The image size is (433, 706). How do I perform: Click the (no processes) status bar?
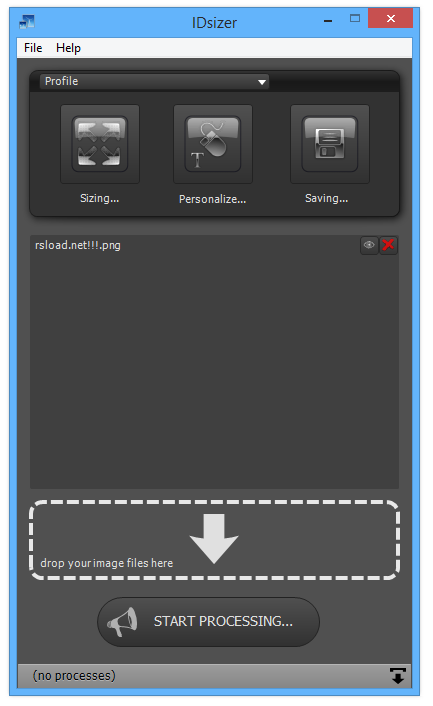tap(214, 675)
